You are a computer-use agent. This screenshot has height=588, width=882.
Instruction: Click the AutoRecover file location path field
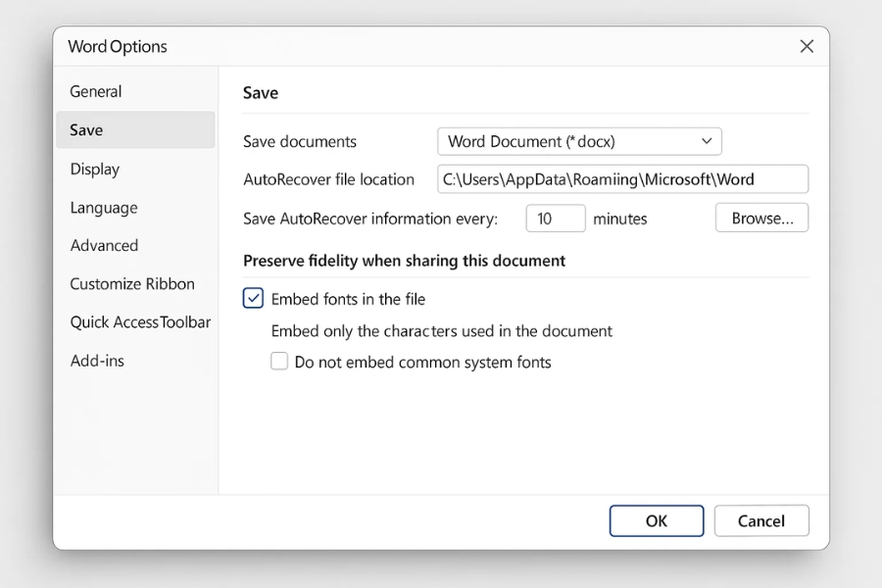622,179
